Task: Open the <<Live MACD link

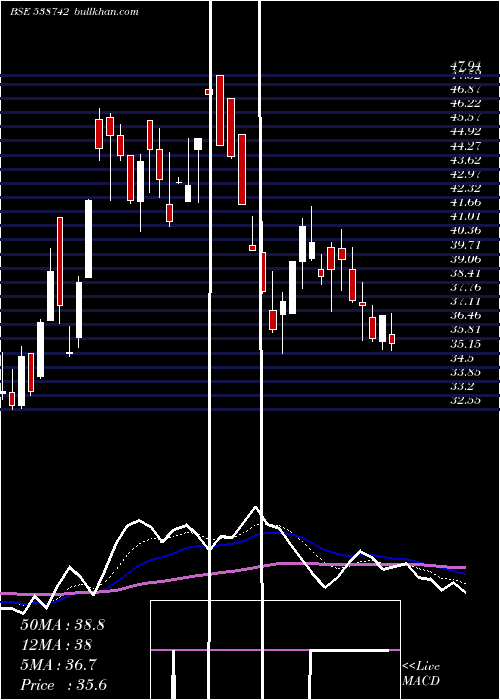Action: click(421, 674)
